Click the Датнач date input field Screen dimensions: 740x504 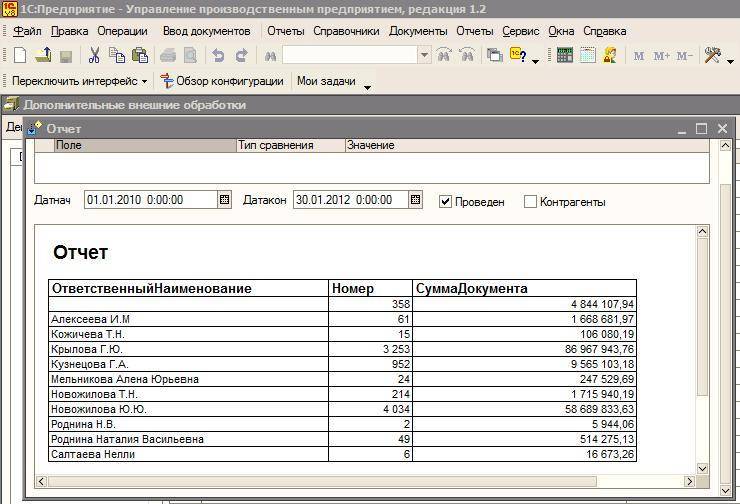(150, 200)
